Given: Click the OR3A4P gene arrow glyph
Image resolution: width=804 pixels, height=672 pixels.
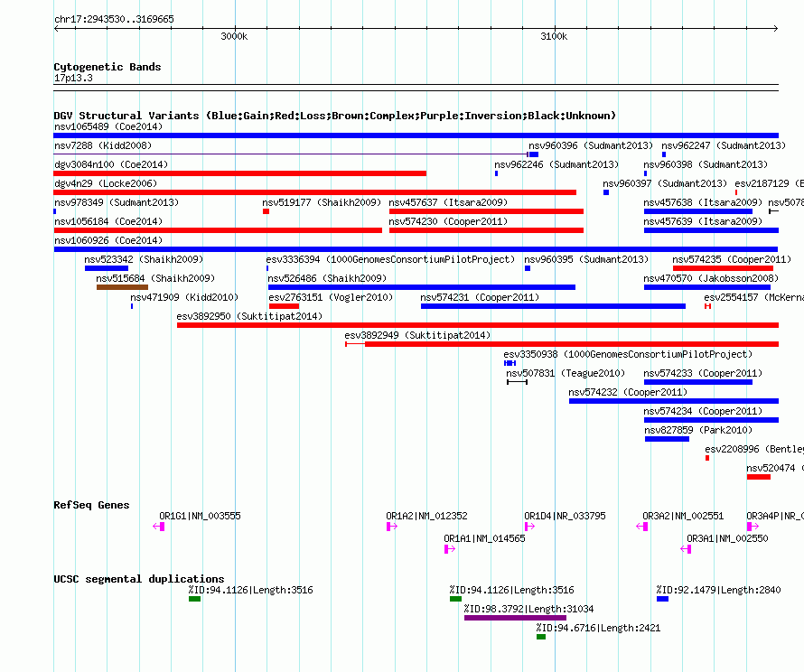Looking at the screenshot, I should pos(753,527).
